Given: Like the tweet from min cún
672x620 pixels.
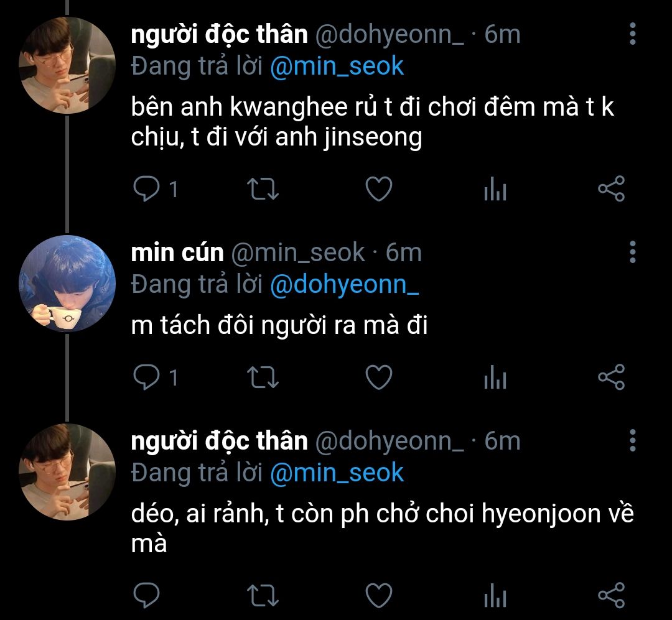Looking at the screenshot, I should (x=378, y=377).
